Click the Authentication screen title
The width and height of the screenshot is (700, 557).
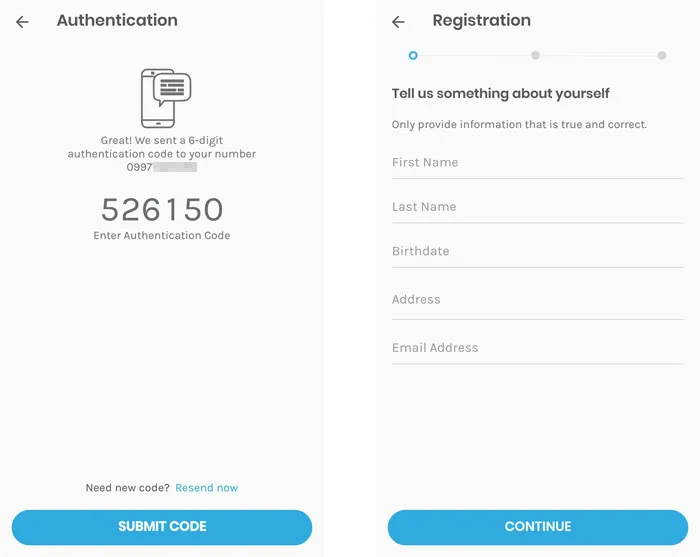coord(117,21)
